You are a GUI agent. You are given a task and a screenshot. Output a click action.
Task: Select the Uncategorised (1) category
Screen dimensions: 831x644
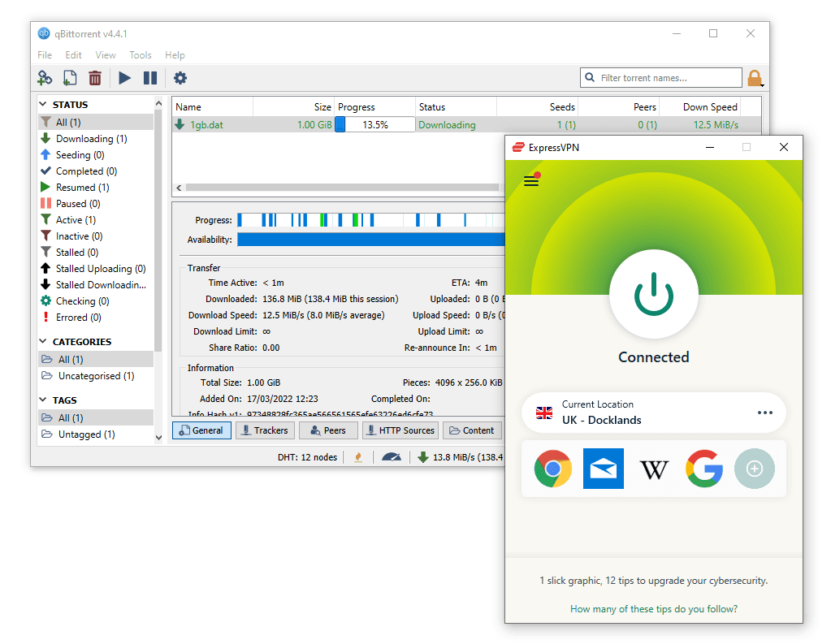coord(96,376)
